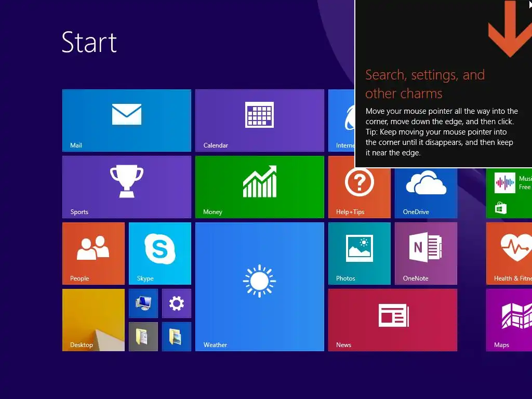
Task: Open the Documents folder tile
Action: [143, 337]
